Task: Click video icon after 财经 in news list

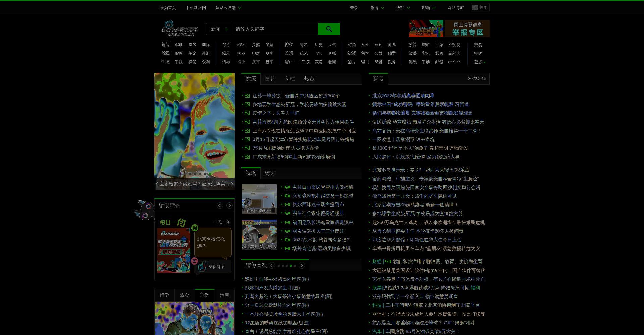Action: [x=388, y=261]
